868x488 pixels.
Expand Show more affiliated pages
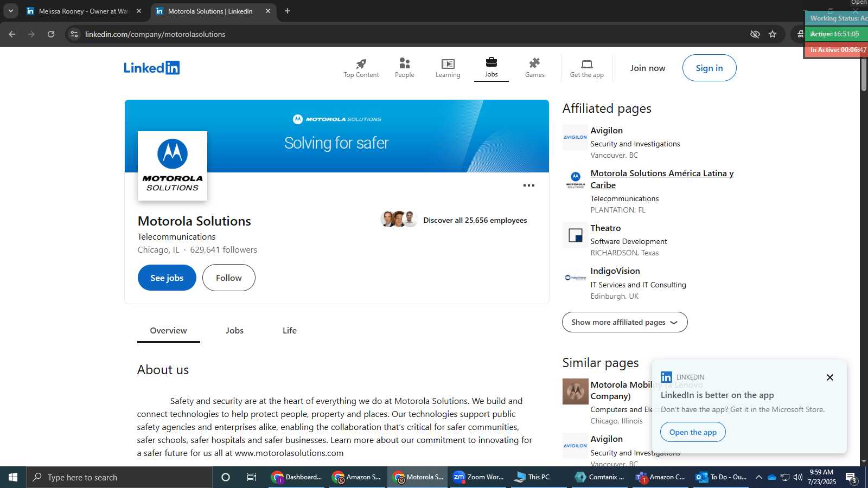(x=624, y=322)
